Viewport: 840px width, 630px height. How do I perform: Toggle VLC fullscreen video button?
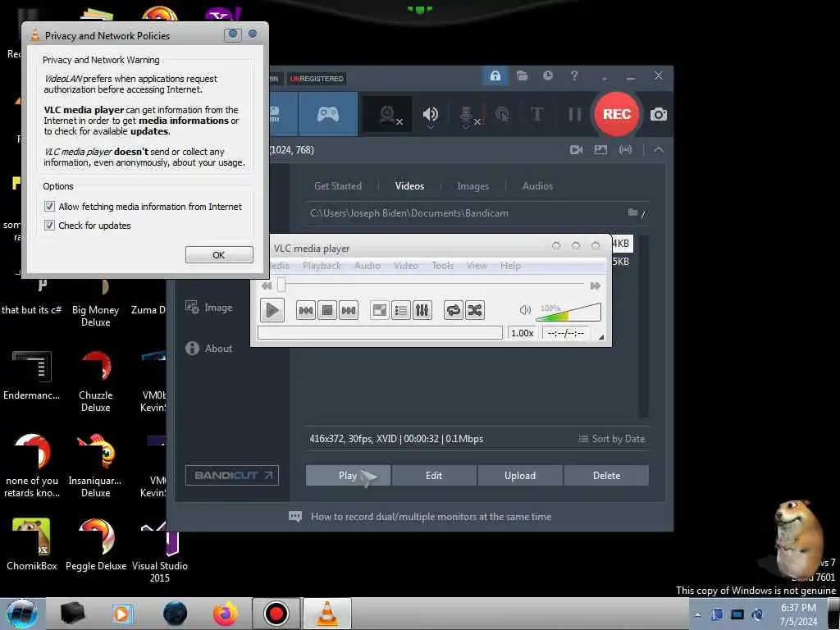click(x=379, y=310)
